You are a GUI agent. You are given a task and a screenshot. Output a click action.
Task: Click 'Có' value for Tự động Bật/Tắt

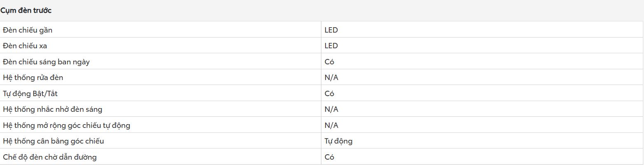click(x=329, y=94)
